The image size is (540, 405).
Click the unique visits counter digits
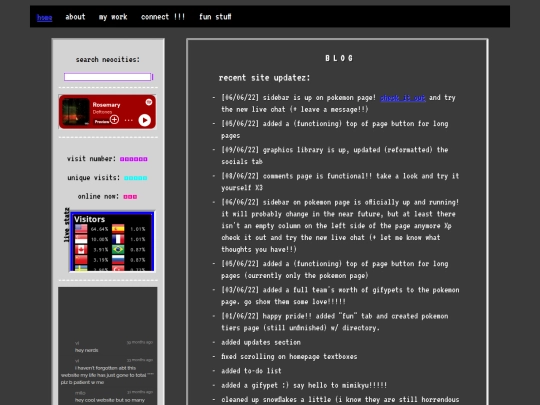click(136, 178)
